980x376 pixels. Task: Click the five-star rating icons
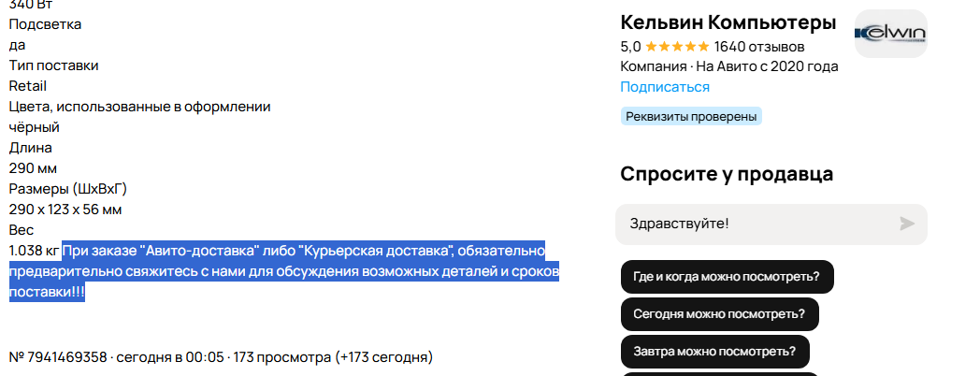(x=677, y=47)
